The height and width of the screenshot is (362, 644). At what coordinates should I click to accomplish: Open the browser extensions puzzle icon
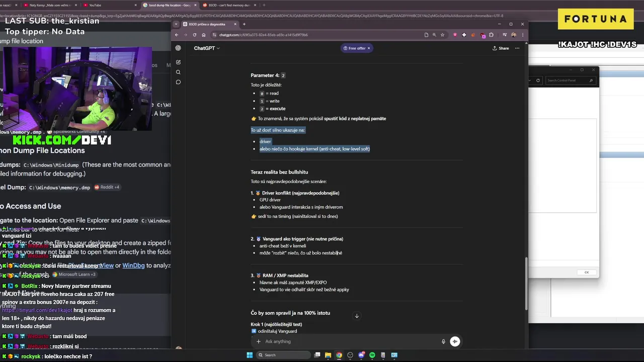[491, 35]
